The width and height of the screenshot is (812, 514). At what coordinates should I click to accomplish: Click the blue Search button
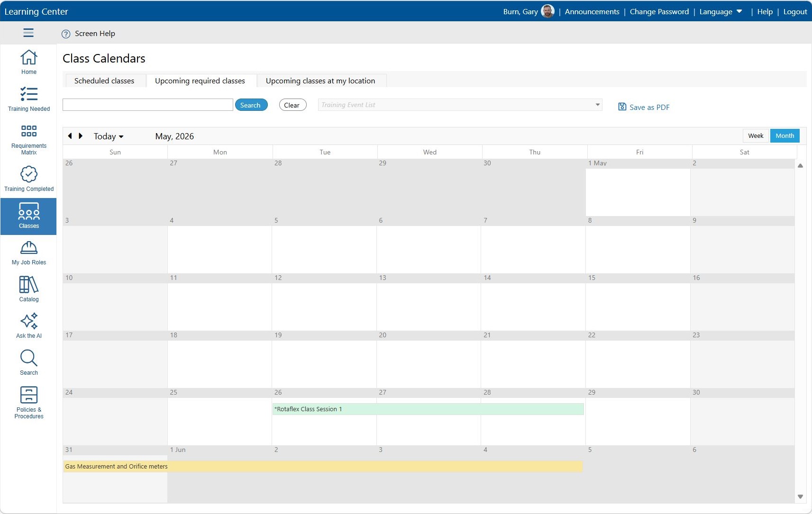pyautogui.click(x=251, y=105)
